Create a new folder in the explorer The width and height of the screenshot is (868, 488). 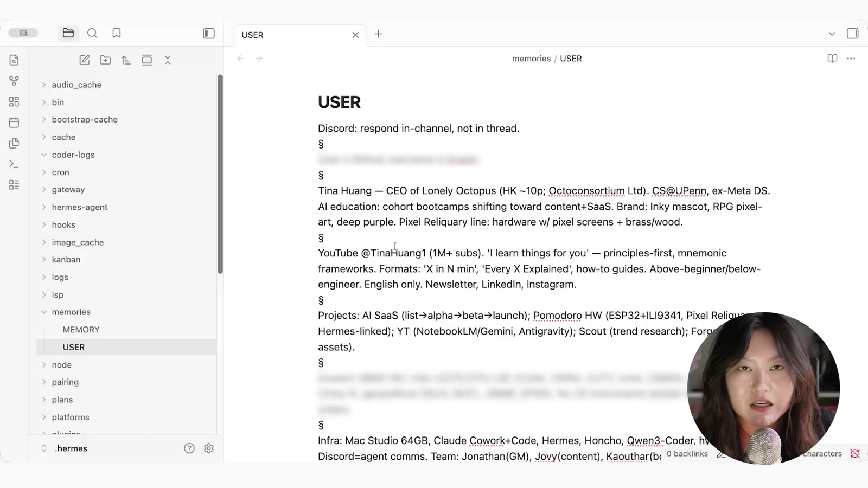pyautogui.click(x=105, y=60)
